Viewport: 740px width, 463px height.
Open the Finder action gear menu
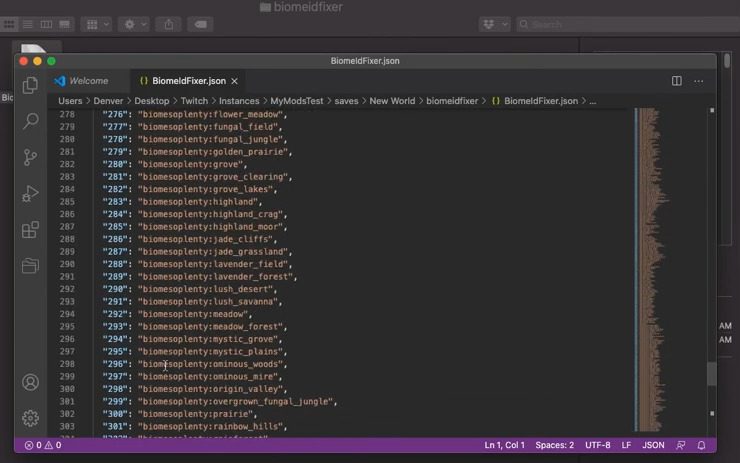134,24
